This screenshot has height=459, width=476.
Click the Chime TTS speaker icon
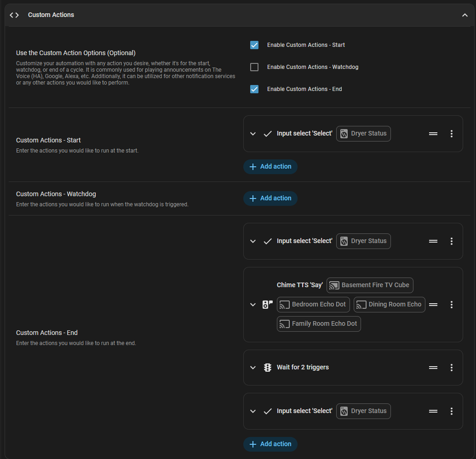coord(267,305)
